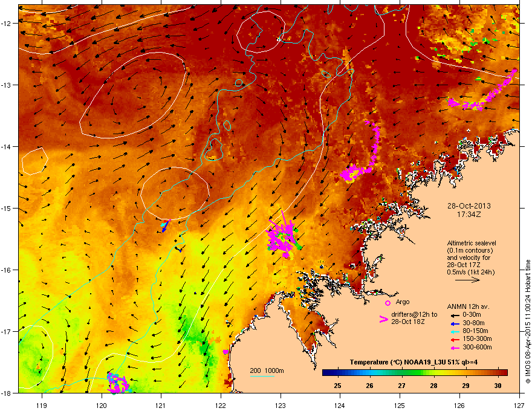Screen dimensions: 532x411
Task: Click the '30-80m' depth label
Action: pos(473,323)
